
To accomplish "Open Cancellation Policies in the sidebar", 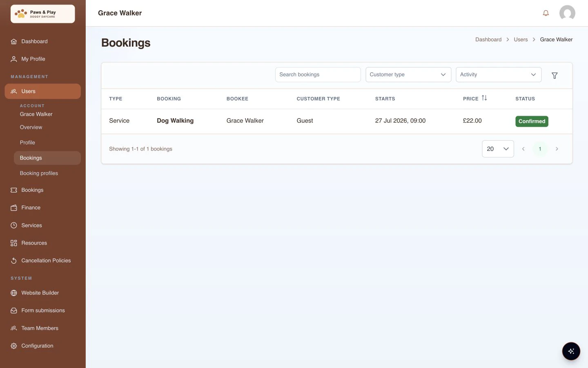I will tap(42, 260).
